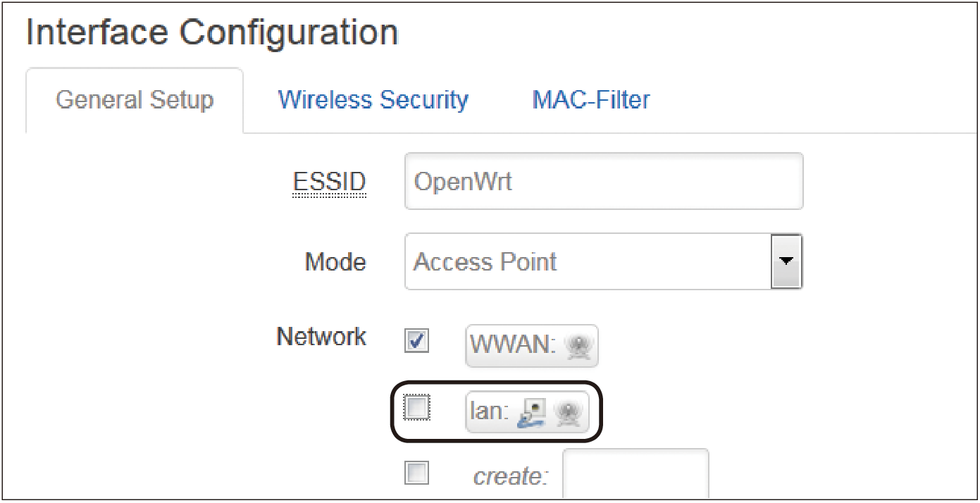Viewport: 980px width, 503px height.
Task: Click the wireless antenna icon in lan badge
Action: pyautogui.click(x=566, y=413)
